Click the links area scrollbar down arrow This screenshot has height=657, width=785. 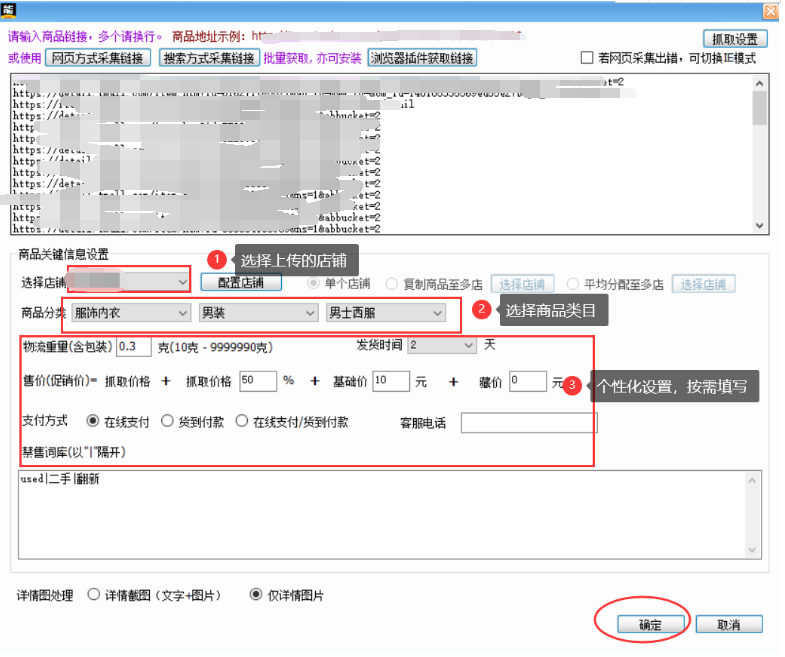pyautogui.click(x=760, y=226)
